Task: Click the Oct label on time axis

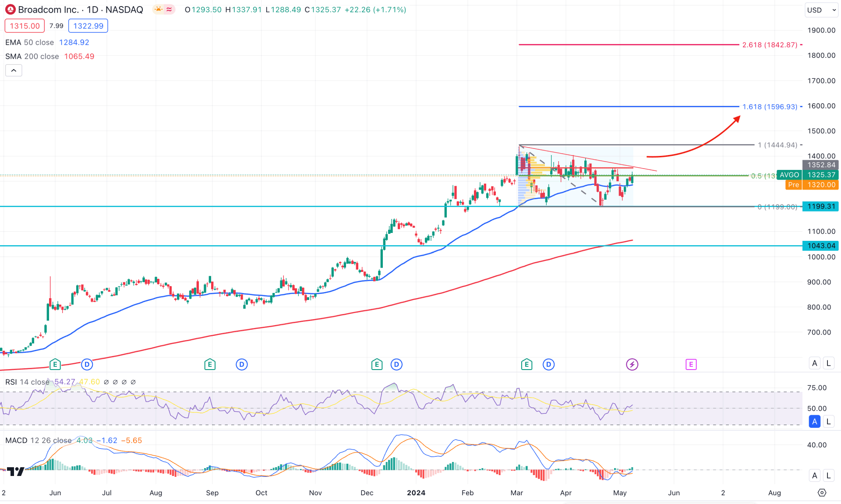Action: pos(261,493)
